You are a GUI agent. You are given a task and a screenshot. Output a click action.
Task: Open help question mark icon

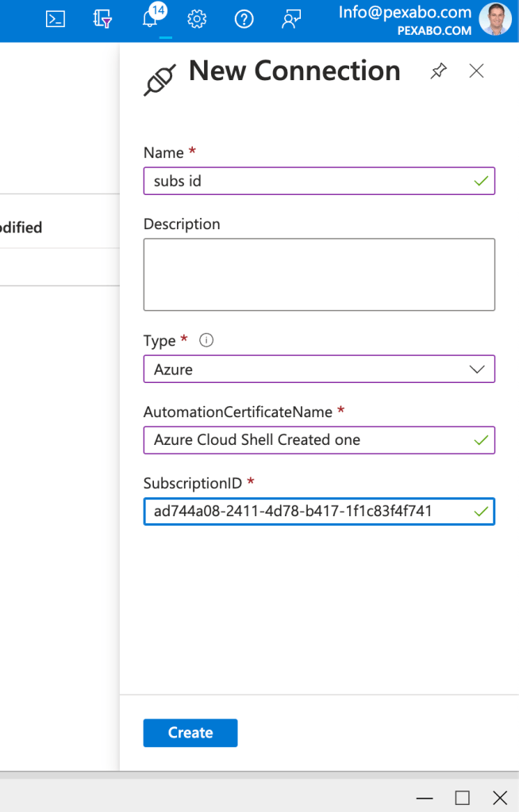[x=244, y=19]
